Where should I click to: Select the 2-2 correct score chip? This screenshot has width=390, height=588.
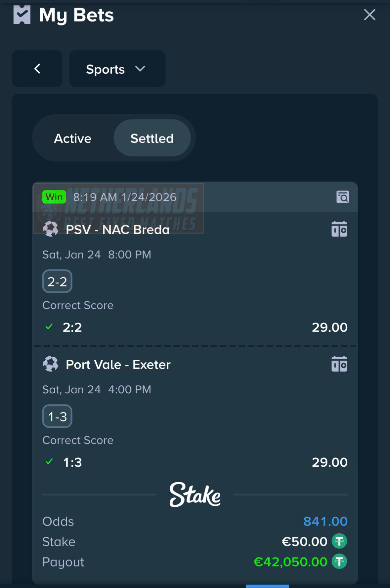pos(57,281)
